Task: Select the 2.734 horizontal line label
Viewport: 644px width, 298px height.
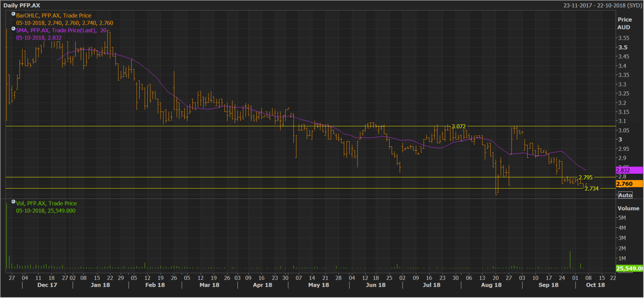Action: pos(592,189)
